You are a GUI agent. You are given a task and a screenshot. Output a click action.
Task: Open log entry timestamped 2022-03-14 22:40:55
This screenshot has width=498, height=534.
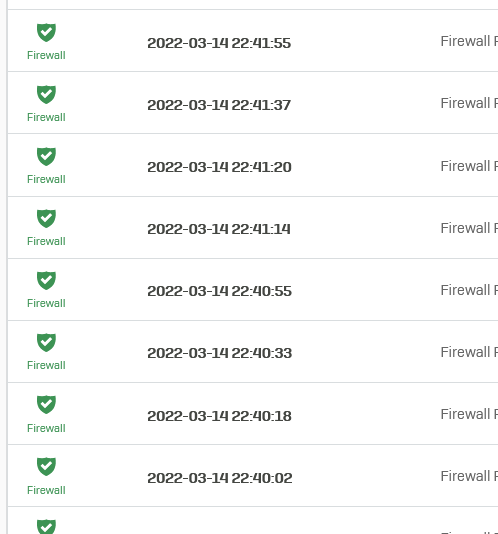pos(219,291)
